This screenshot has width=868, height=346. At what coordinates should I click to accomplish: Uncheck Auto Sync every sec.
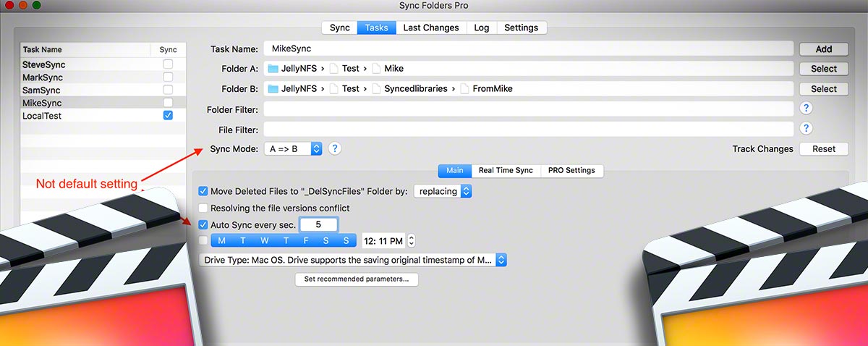(203, 225)
